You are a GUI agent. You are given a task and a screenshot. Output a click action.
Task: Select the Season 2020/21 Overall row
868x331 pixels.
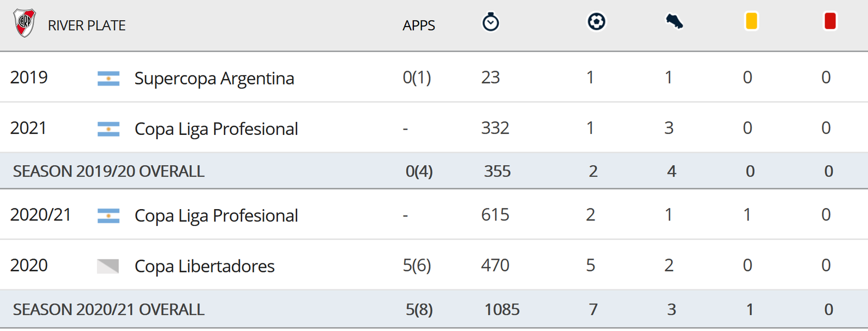point(434,309)
